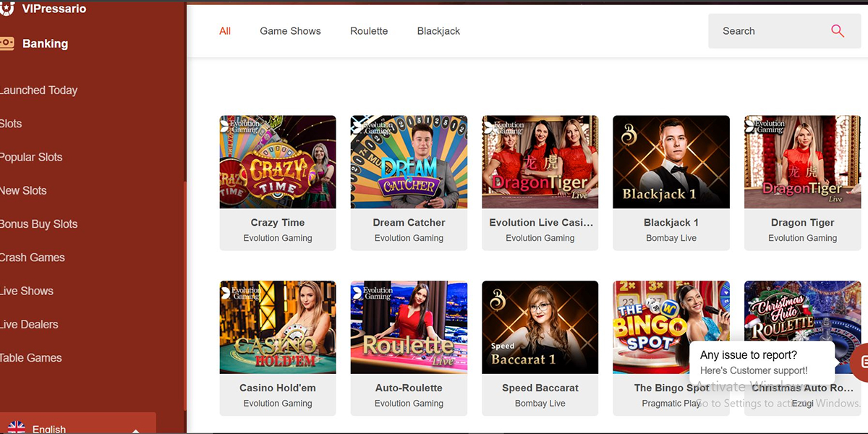
Task: Go to Crash Games section
Action: (33, 258)
